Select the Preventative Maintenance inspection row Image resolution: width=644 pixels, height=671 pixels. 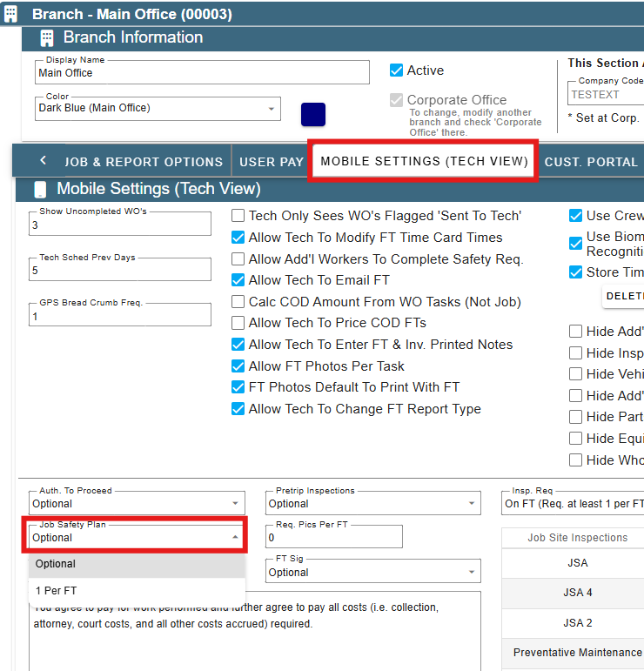[573, 653]
